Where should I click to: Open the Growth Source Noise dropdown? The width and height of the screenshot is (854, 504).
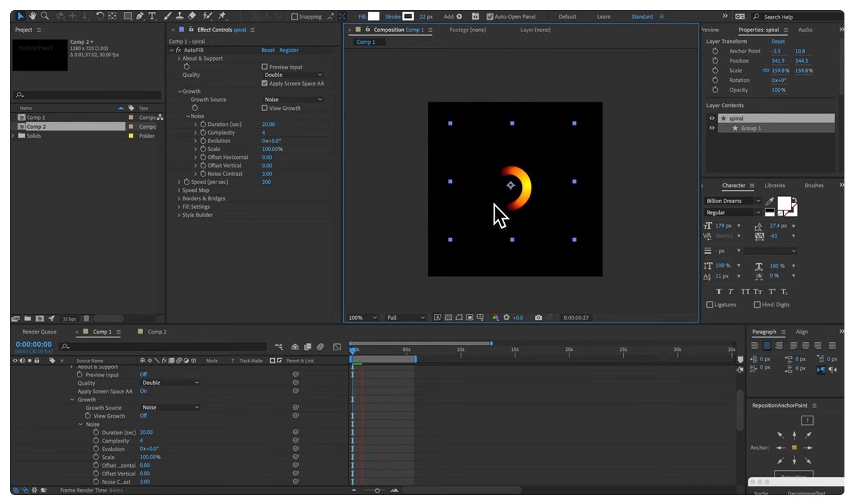pos(293,99)
